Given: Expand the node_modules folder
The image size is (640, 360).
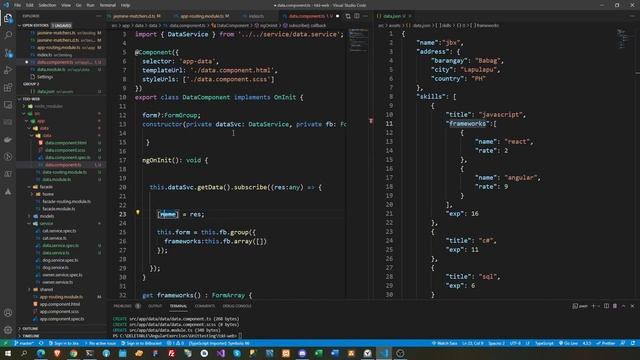Looking at the screenshot, I should [48, 106].
